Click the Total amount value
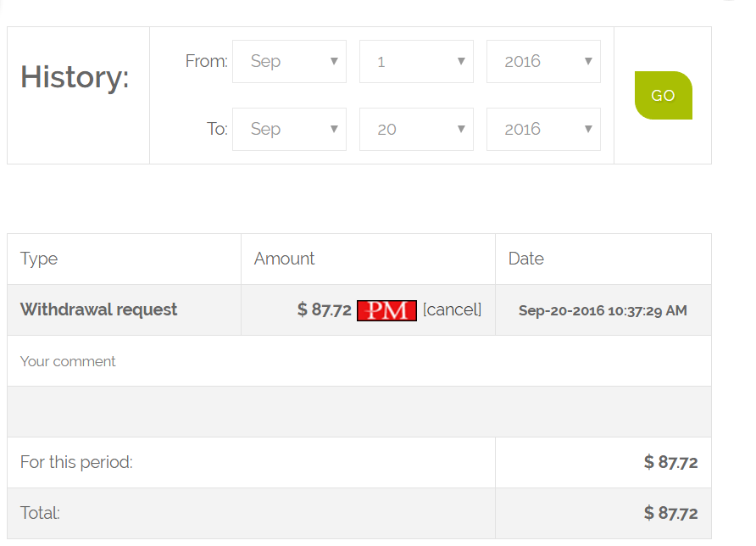756x546 pixels. click(670, 513)
